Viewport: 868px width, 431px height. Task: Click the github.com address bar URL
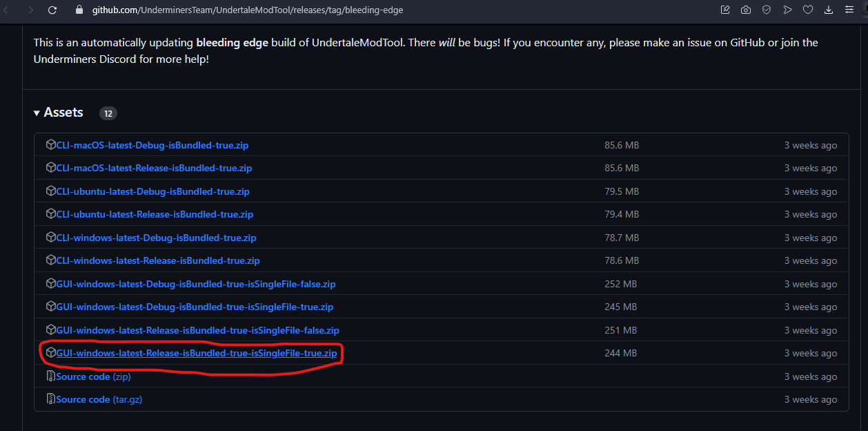click(x=247, y=10)
